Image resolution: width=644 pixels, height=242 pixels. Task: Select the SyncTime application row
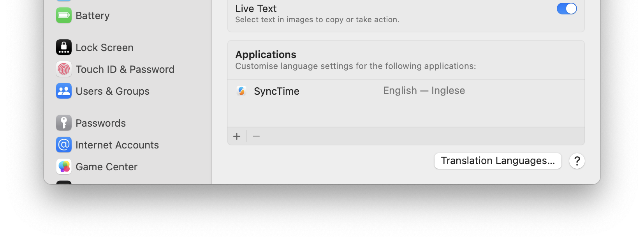click(x=406, y=91)
